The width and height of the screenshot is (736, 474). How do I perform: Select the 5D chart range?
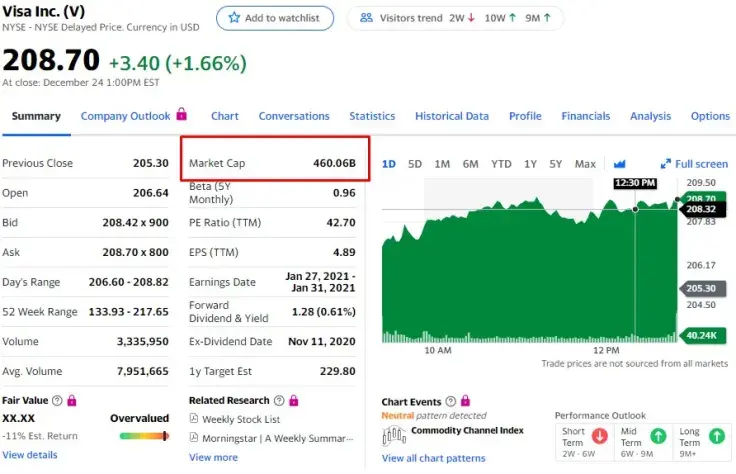click(x=414, y=164)
